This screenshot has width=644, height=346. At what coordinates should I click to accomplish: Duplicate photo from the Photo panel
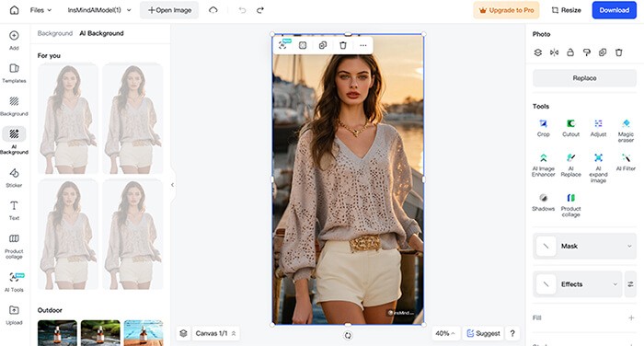[603, 52]
